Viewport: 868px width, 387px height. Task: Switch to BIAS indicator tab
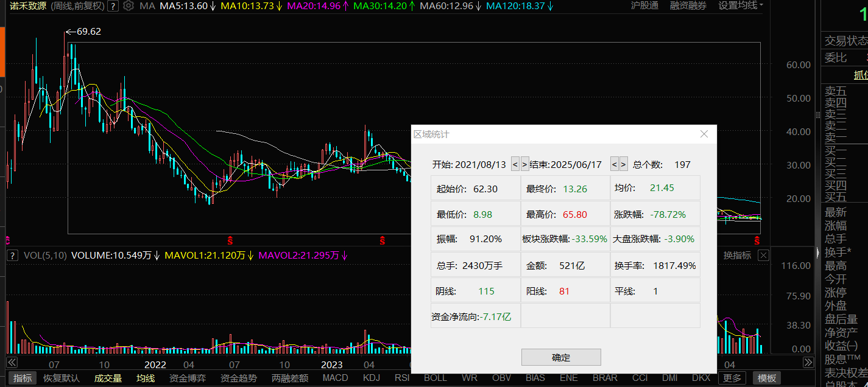pyautogui.click(x=535, y=378)
